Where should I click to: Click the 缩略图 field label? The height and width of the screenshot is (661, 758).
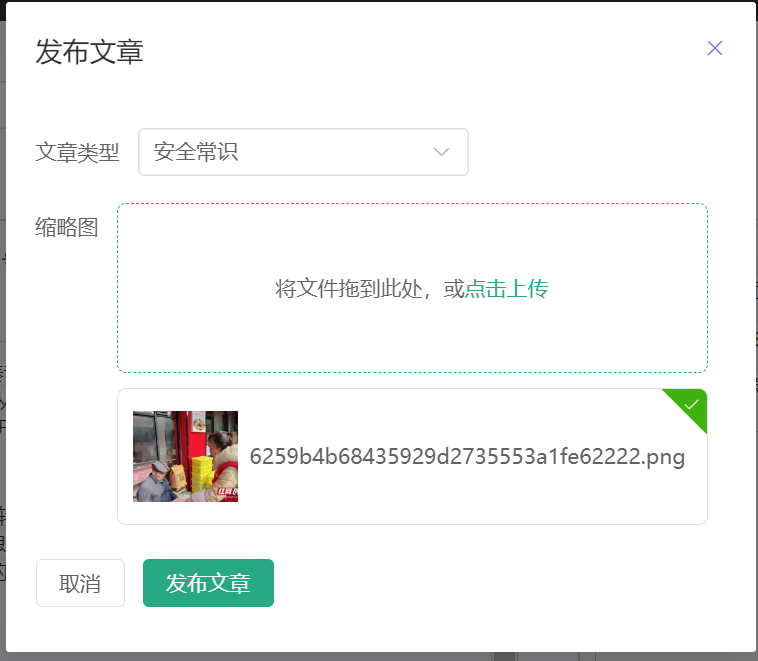[67, 227]
